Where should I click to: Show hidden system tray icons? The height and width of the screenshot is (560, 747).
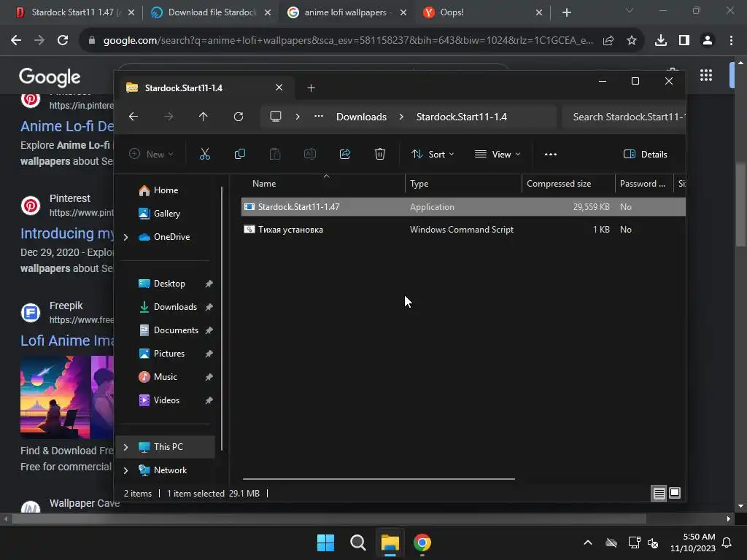(588, 542)
